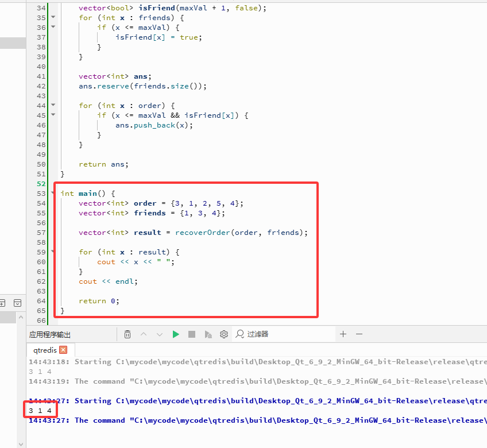
Task: Click the 过滤器 filter search field
Action: click(283, 334)
